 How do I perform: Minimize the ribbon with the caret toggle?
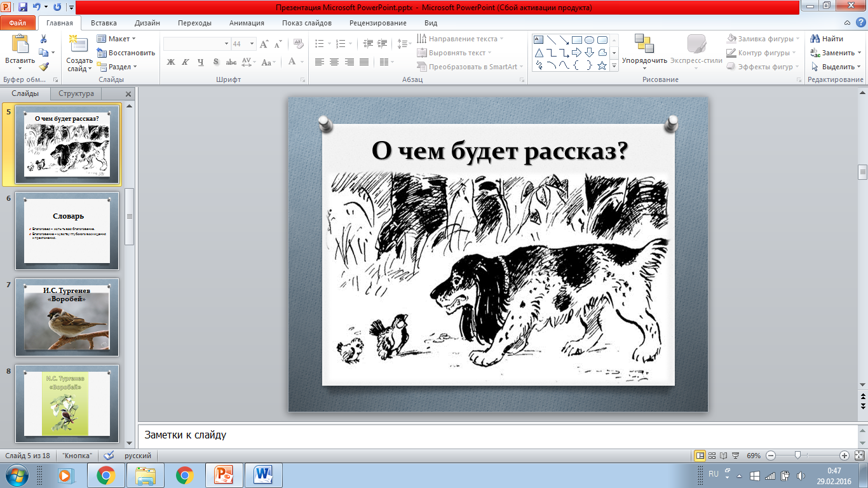coord(847,23)
